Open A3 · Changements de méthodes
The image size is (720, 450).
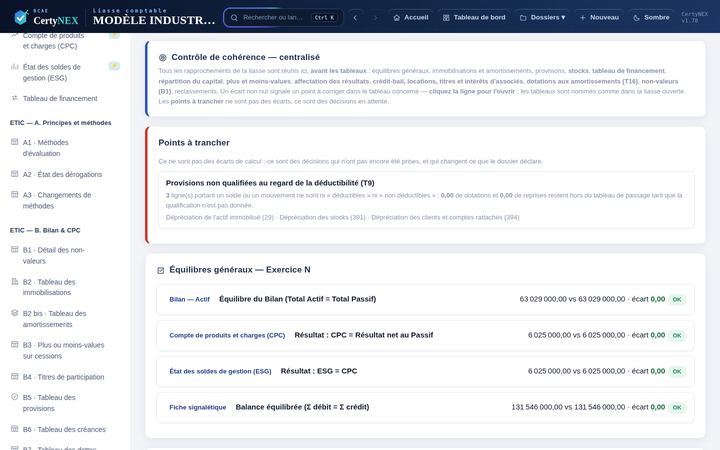(x=64, y=200)
